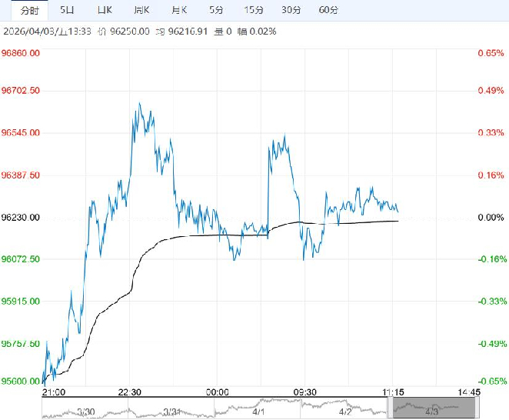Select 4/2 in the bottom navigator strip

point(347,412)
